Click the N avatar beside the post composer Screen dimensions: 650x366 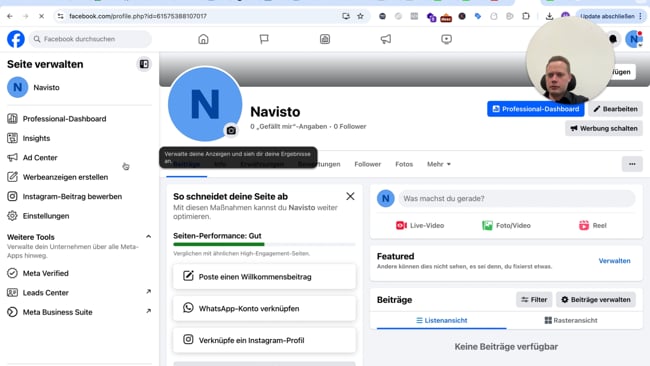[x=386, y=199]
